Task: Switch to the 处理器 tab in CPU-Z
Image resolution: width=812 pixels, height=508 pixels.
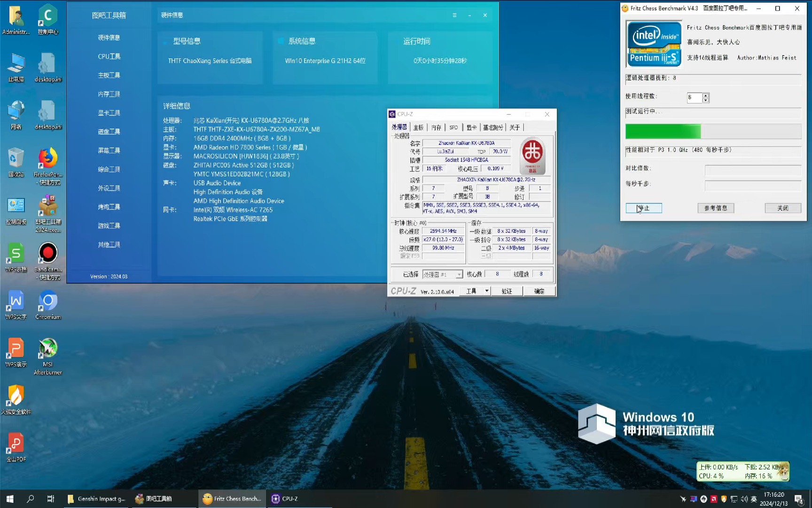Action: click(399, 127)
